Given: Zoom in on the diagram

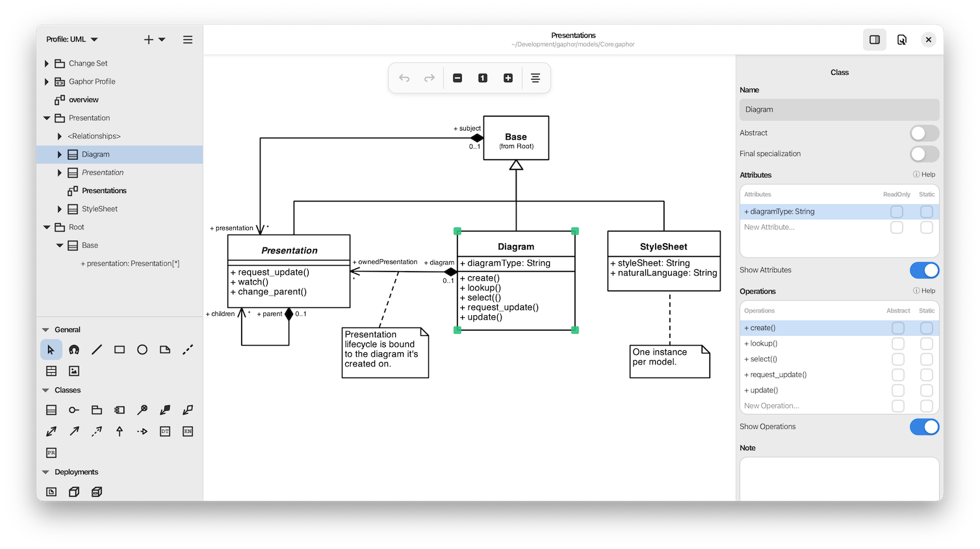Looking at the screenshot, I should [508, 77].
